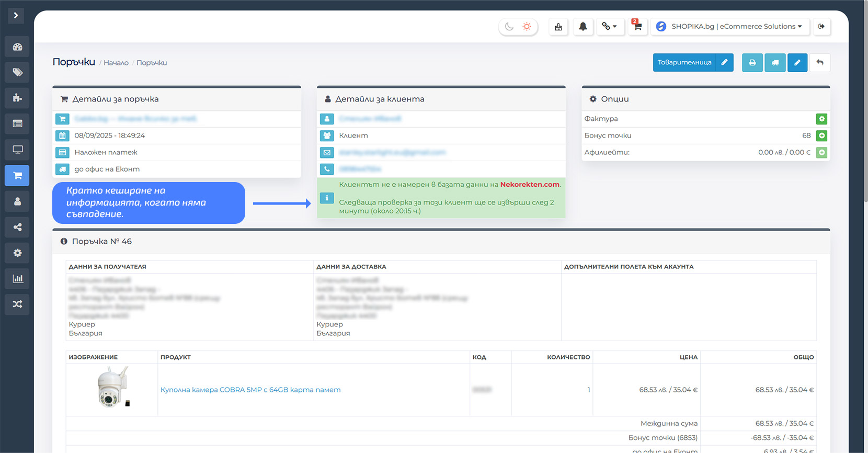Viewport: 868px width, 453px height.
Task: Click Поръчки breadcrumb item
Action: pyautogui.click(x=152, y=63)
